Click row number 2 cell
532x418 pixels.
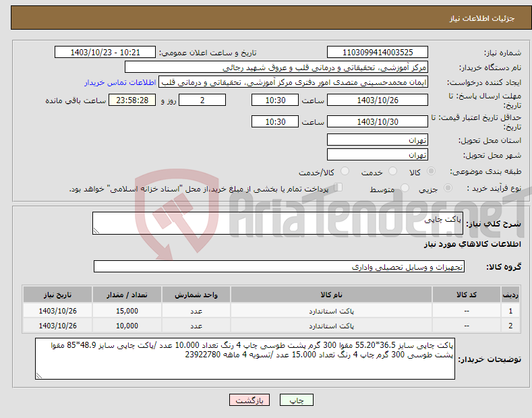510,326
